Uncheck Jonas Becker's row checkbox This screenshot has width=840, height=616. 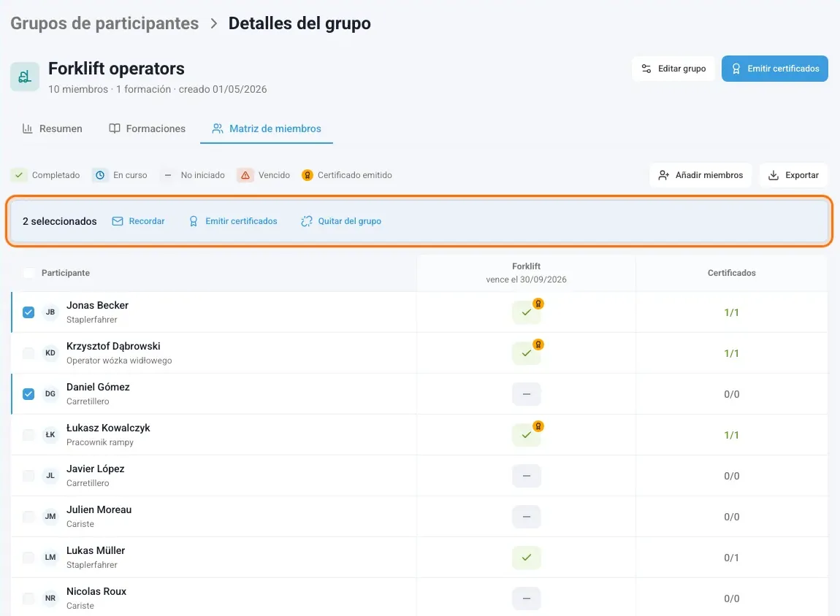click(x=28, y=312)
